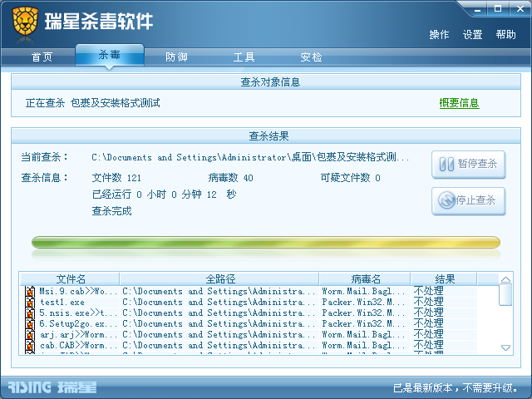Viewport: 532px width, 399px height.
Task: Click the 查杀完成 status text
Action: coord(111,211)
